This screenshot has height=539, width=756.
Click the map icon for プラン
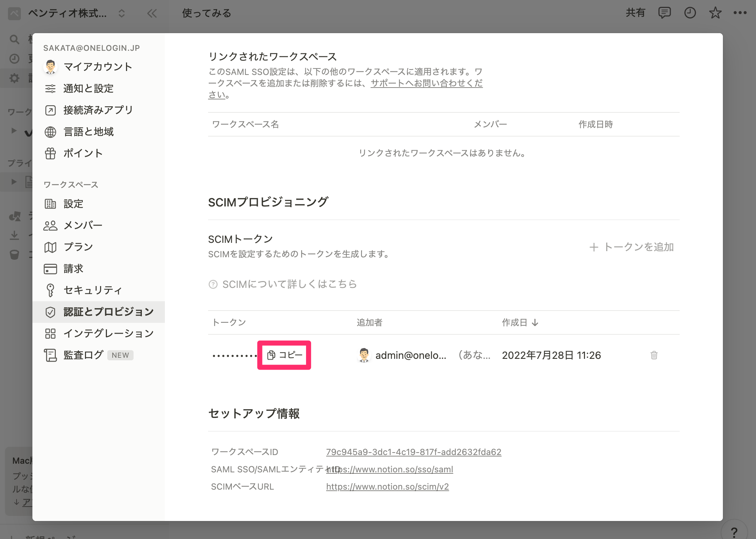pos(50,247)
